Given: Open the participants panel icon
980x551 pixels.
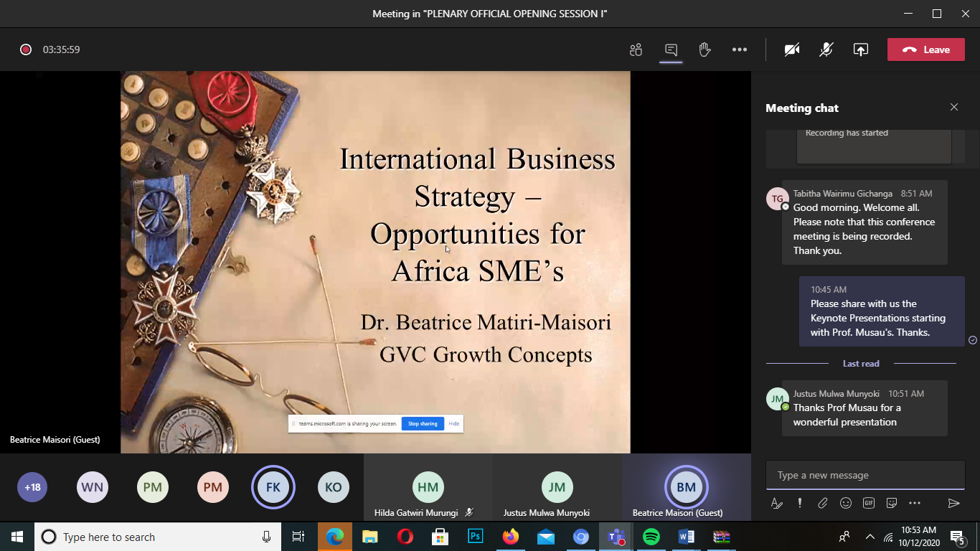Looking at the screenshot, I should [x=636, y=50].
